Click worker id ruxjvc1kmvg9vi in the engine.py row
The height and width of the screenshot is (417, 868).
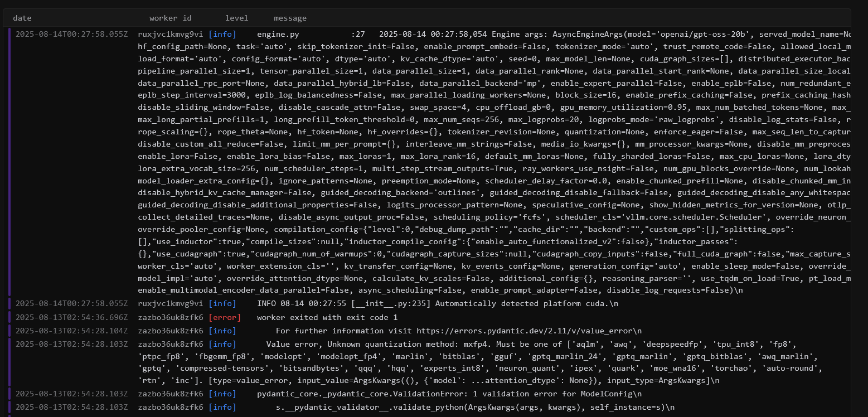tap(171, 34)
